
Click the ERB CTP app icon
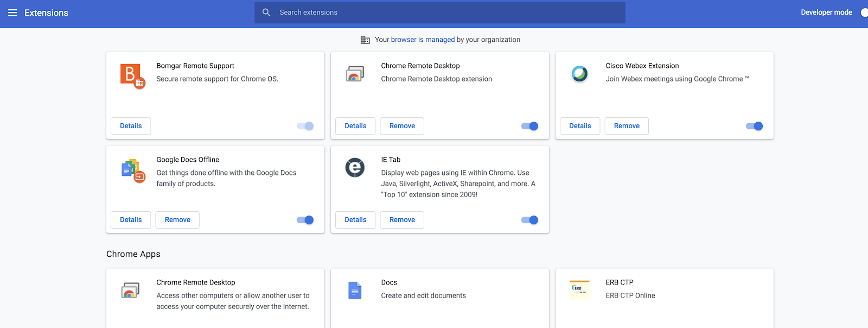point(579,291)
